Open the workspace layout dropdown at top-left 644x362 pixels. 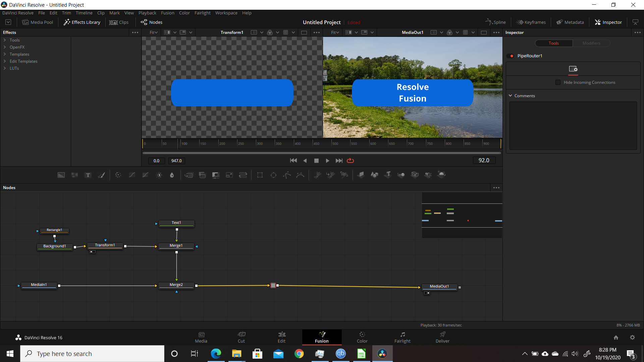click(8, 22)
